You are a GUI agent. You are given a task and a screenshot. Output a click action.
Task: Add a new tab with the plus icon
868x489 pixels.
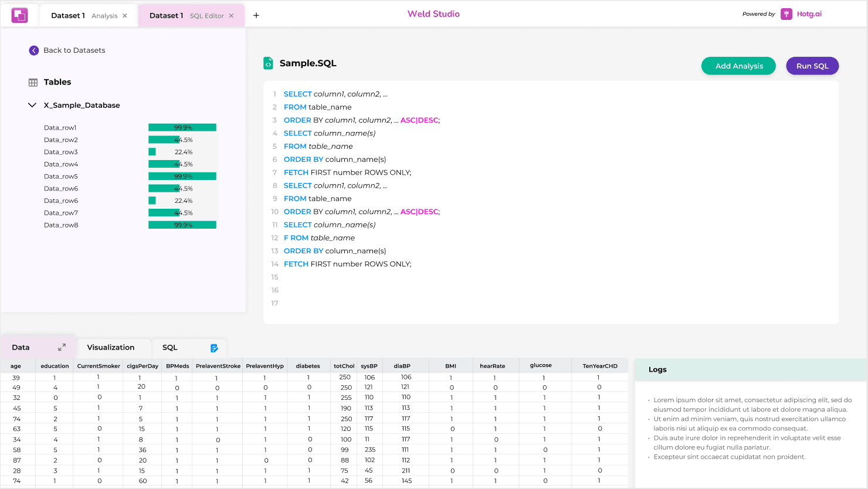coord(256,15)
